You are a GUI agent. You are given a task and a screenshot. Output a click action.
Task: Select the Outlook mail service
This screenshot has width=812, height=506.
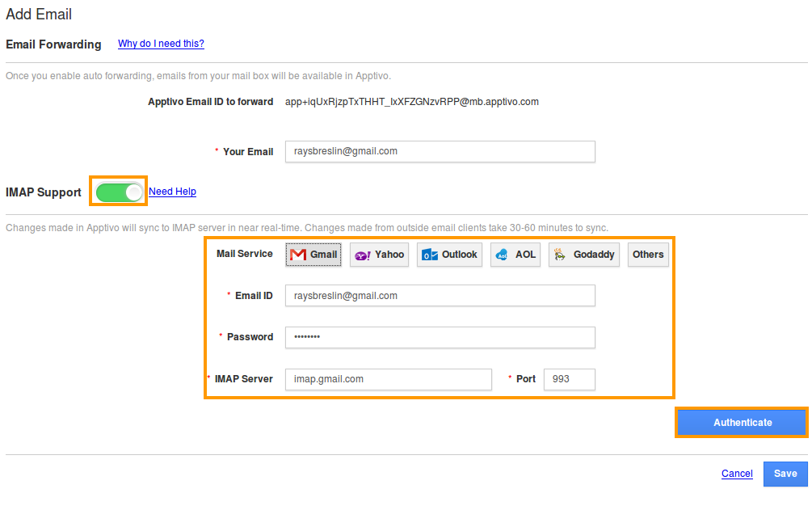449,255
